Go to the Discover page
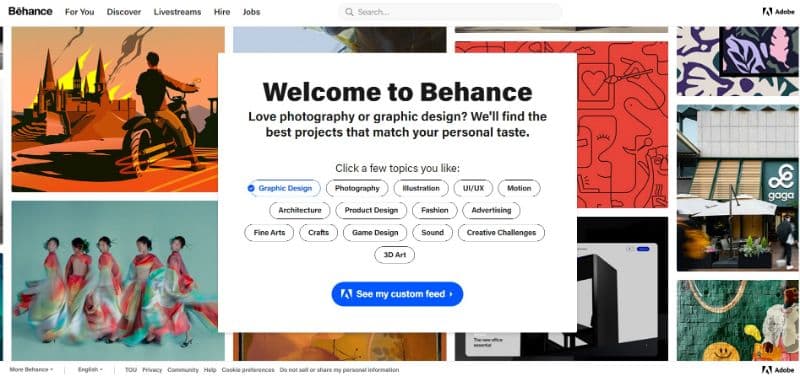Viewport: 800px width, 376px height. pos(124,12)
